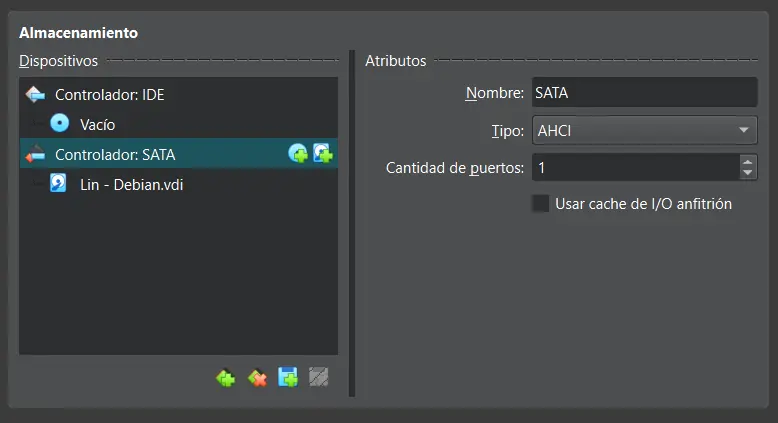Click the remove controller icon with red X
Screen dimensions: 778x423
pyautogui.click(x=257, y=378)
